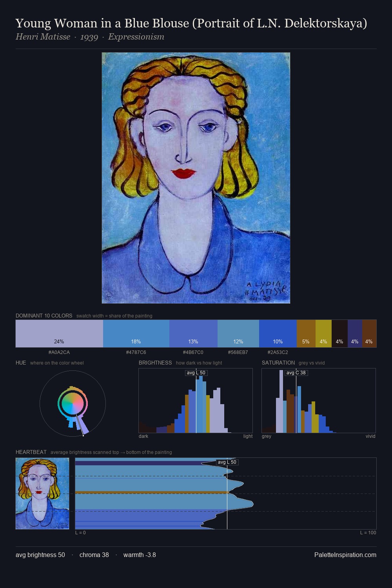Select the 12% steel blue swatch #568EB7

[x=238, y=334]
